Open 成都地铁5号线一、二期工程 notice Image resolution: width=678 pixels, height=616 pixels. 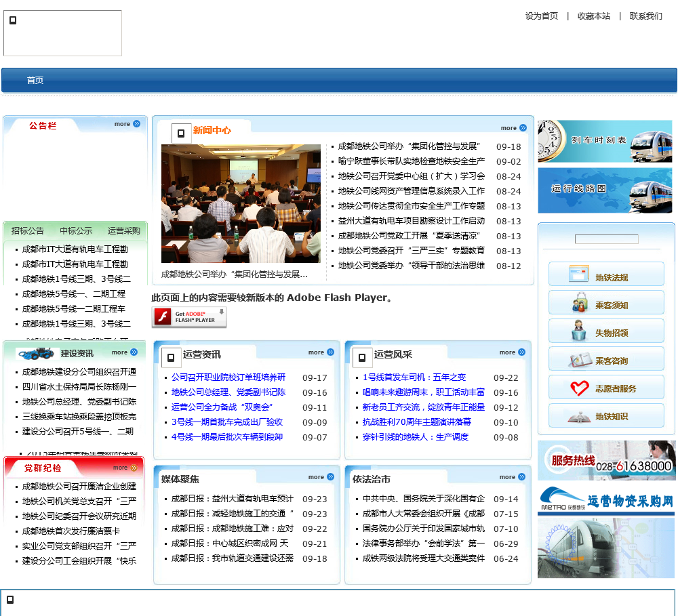(x=73, y=294)
